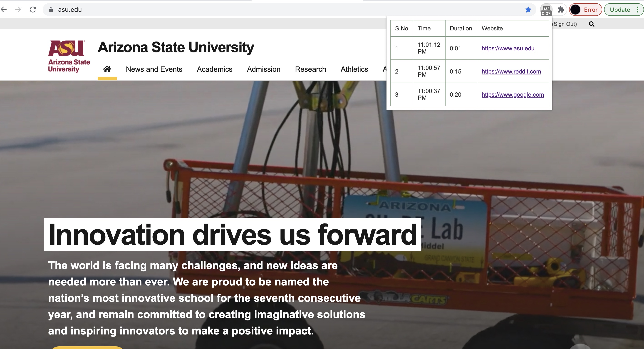644x349 pixels.
Task: Click the blue bookmark star icon
Action: tap(528, 10)
